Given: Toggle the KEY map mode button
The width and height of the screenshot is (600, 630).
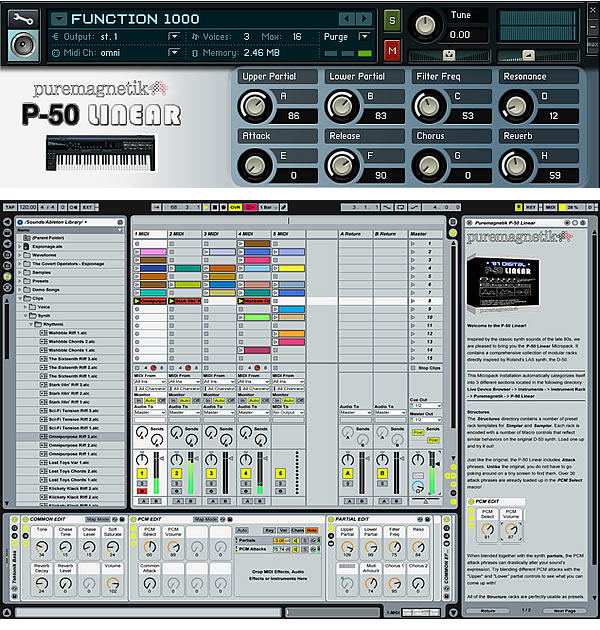Looking at the screenshot, I should coord(531,207).
